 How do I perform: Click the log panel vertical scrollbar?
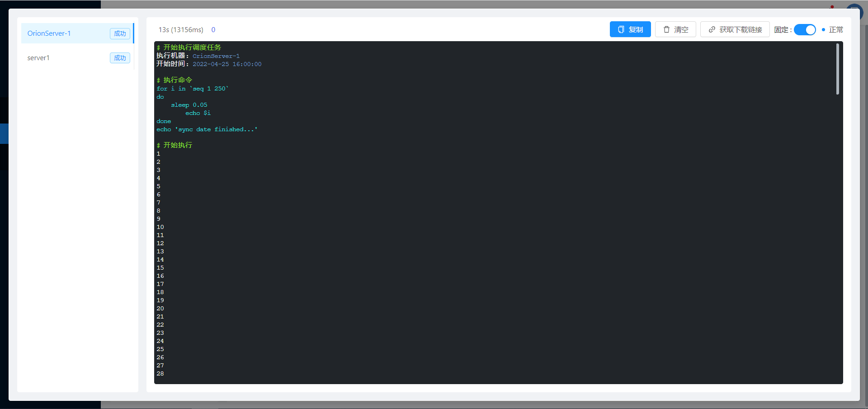click(x=837, y=69)
